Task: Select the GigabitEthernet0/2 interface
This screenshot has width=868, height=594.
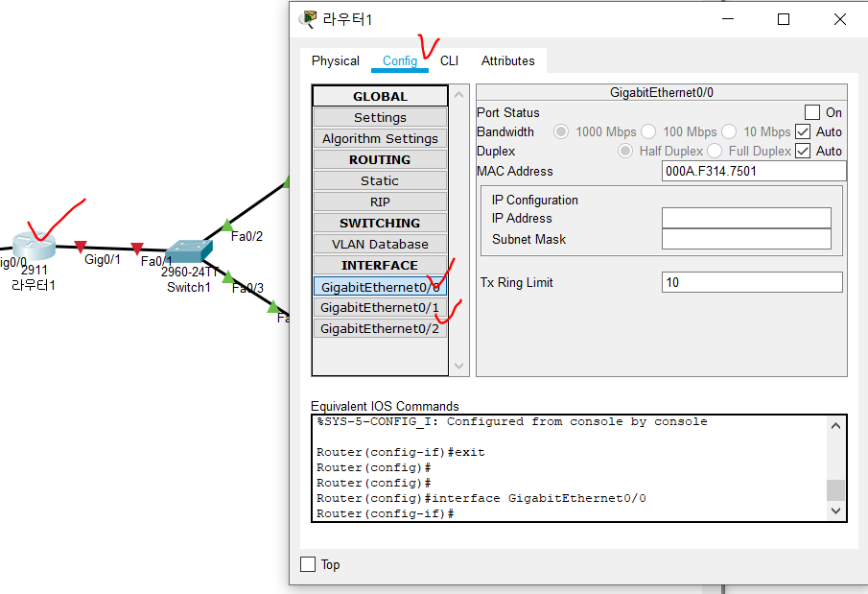Action: coord(381,328)
